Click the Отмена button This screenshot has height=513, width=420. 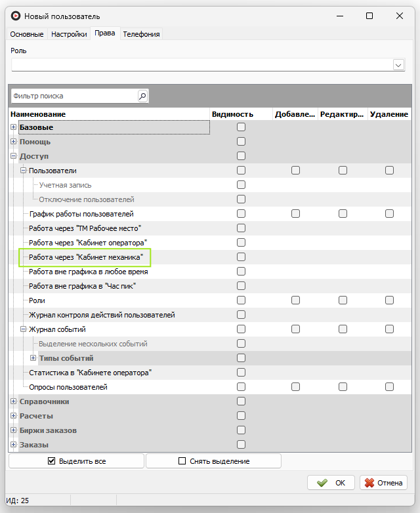[383, 483]
